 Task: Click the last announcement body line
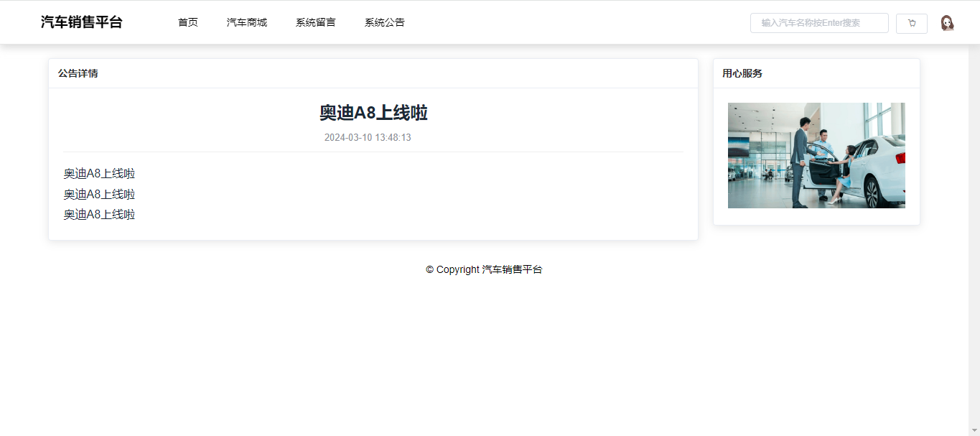(99, 215)
